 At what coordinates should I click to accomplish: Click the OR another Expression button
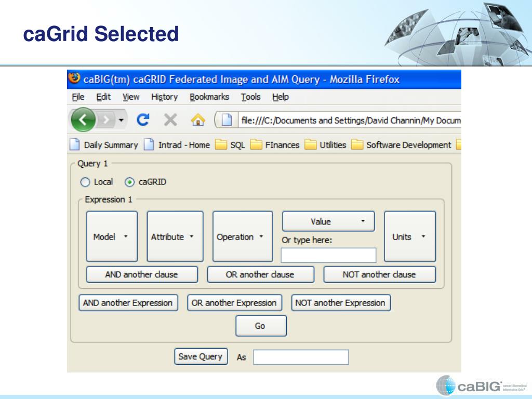[234, 303]
